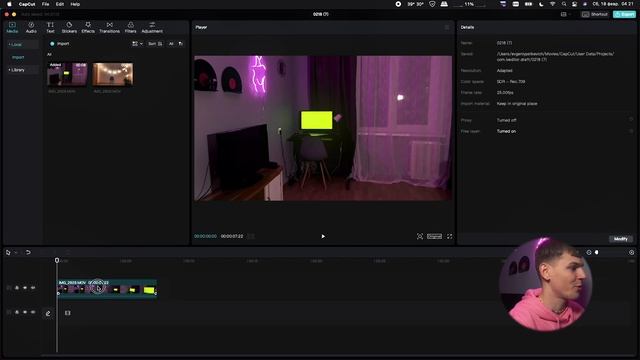Click the shield icon in menu bar
640x360 pixels.
(432, 4)
